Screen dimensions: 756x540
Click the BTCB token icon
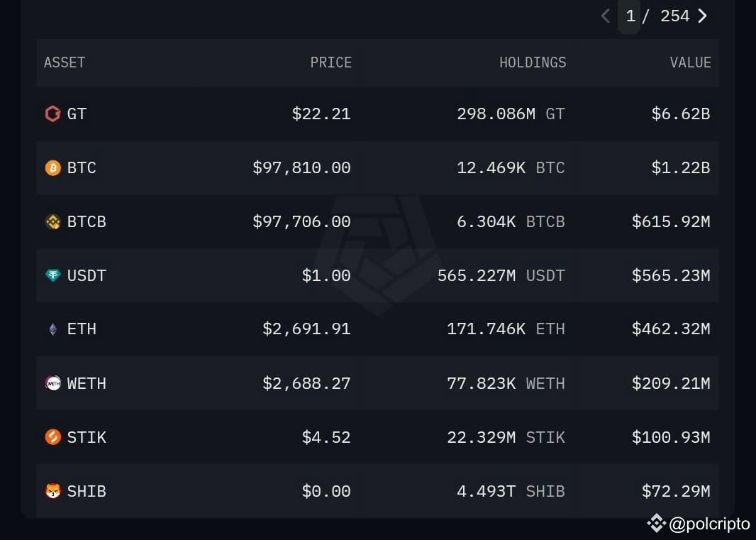(x=53, y=221)
